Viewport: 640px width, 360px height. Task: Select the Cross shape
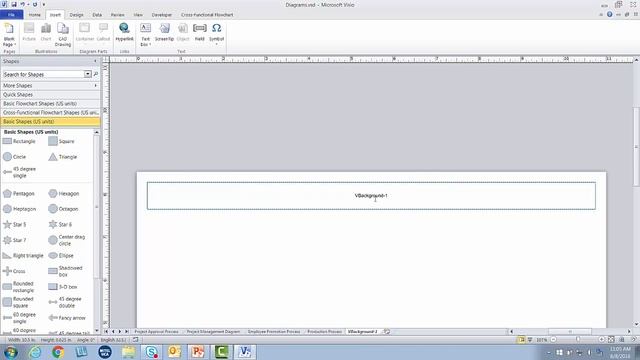[x=14, y=271]
